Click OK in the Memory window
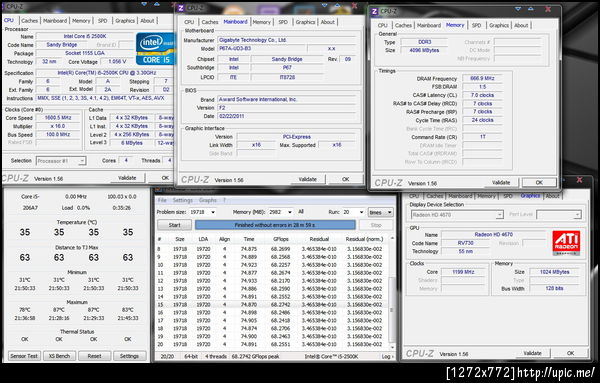Image resolution: width=600 pixels, height=383 pixels. point(539,183)
